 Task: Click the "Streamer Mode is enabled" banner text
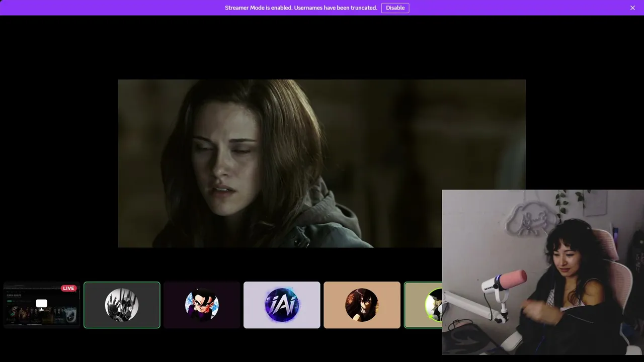click(x=301, y=8)
